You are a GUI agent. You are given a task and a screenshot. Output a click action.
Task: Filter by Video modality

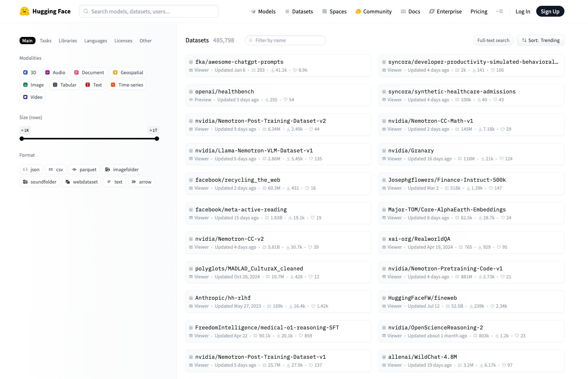point(33,97)
